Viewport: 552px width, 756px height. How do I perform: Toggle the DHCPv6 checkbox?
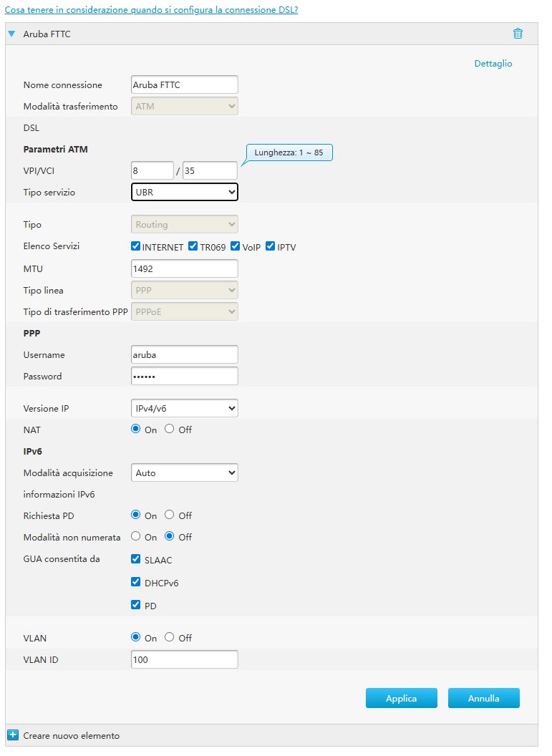[x=136, y=582]
